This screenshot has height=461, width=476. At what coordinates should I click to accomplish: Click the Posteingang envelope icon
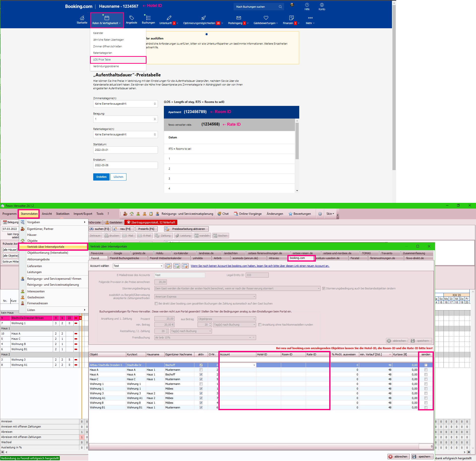238,18
